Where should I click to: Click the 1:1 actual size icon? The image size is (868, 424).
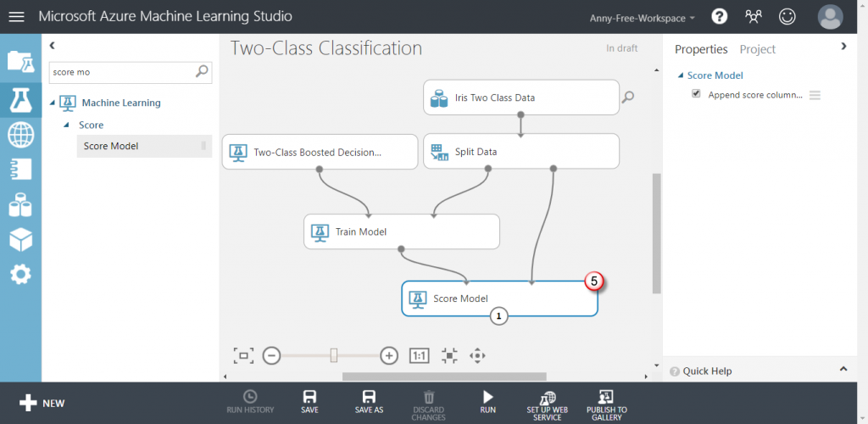pyautogui.click(x=419, y=355)
